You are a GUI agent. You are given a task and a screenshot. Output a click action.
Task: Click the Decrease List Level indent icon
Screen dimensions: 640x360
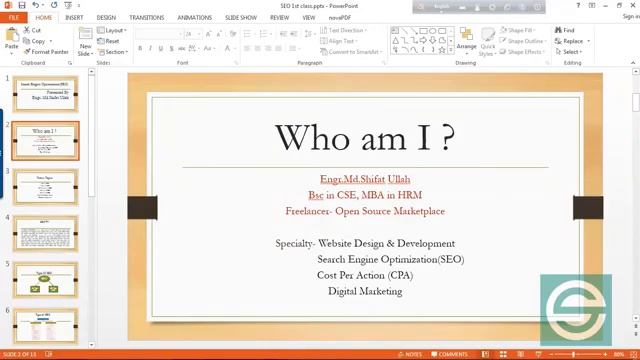(283, 34)
